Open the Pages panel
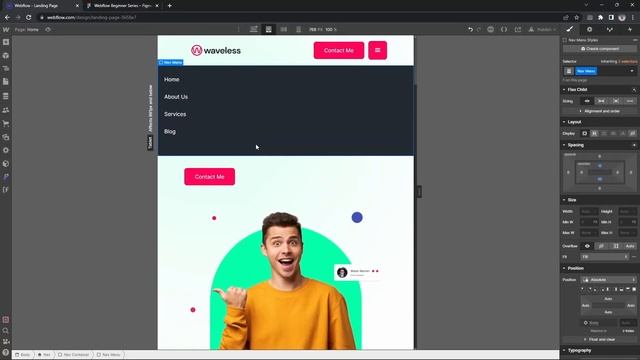The width and height of the screenshot is (640, 360). [x=6, y=82]
